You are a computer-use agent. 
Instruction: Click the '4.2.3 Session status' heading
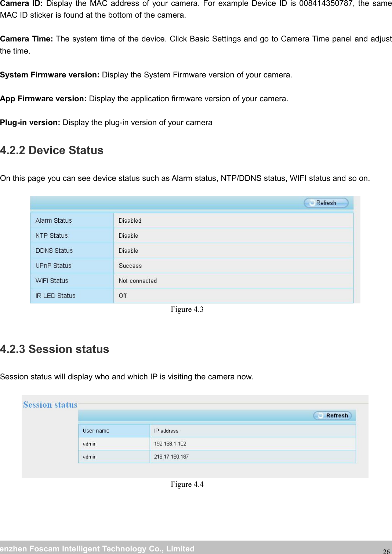coord(55,349)
